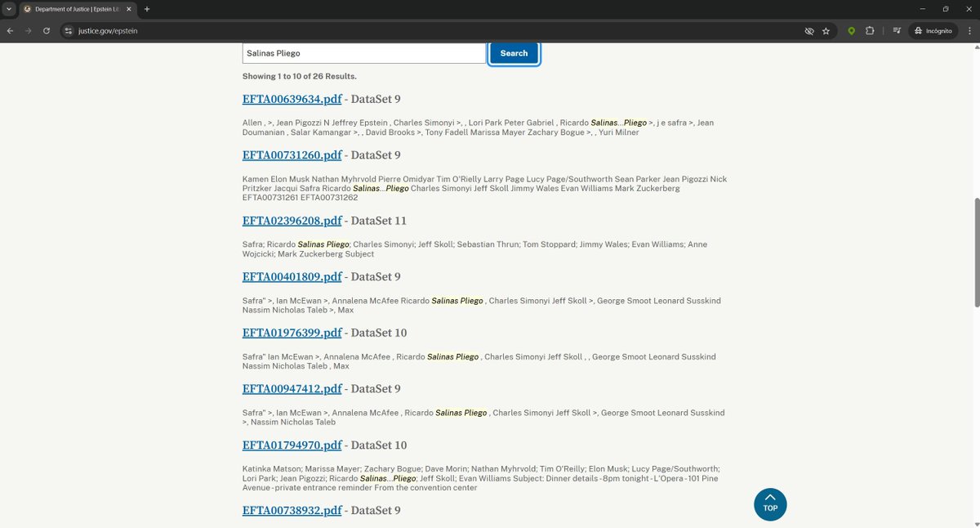Image resolution: width=980 pixels, height=528 pixels.
Task: Bookmark this page with the star icon
Action: coord(826,30)
